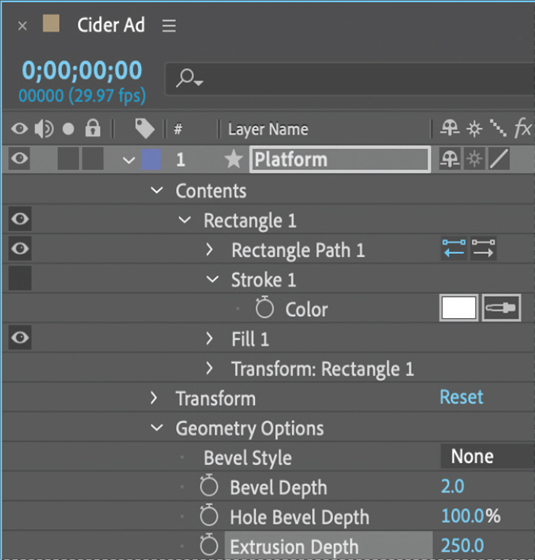Click the reversed path direction icon
This screenshot has width=535, height=560.
[x=454, y=248]
